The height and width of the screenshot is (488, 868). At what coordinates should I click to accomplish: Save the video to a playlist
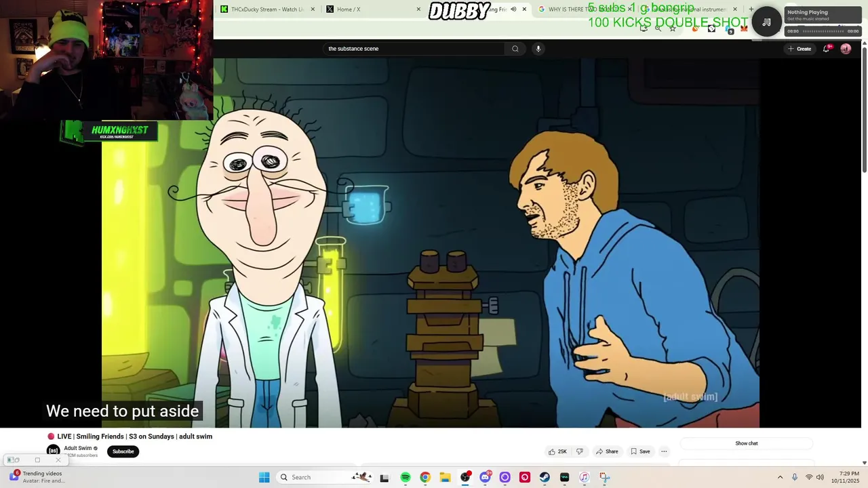pos(640,451)
